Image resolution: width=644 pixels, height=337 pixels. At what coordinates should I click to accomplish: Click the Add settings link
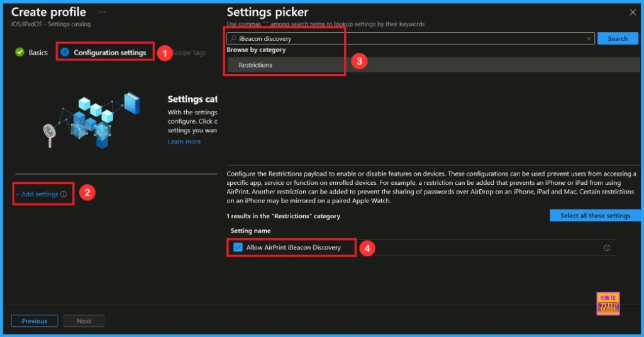[39, 194]
